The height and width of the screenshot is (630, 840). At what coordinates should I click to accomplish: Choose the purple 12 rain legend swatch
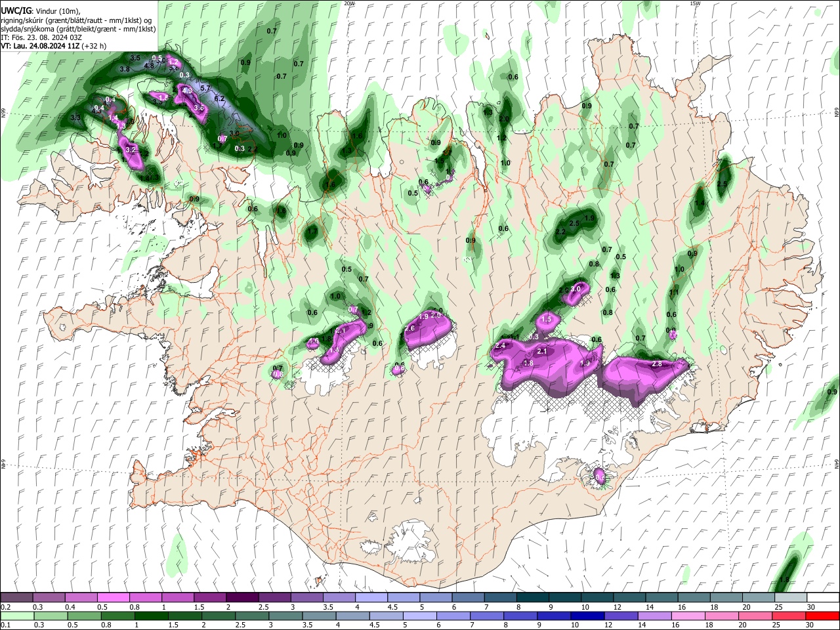(x=622, y=616)
